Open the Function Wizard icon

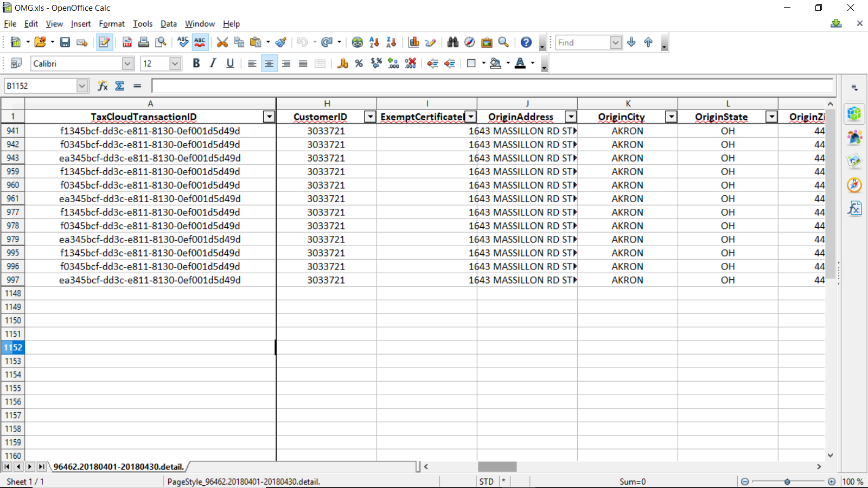click(103, 86)
